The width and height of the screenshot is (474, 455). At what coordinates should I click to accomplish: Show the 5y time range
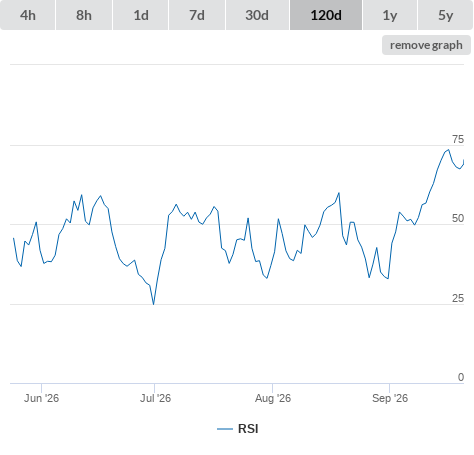(x=446, y=15)
